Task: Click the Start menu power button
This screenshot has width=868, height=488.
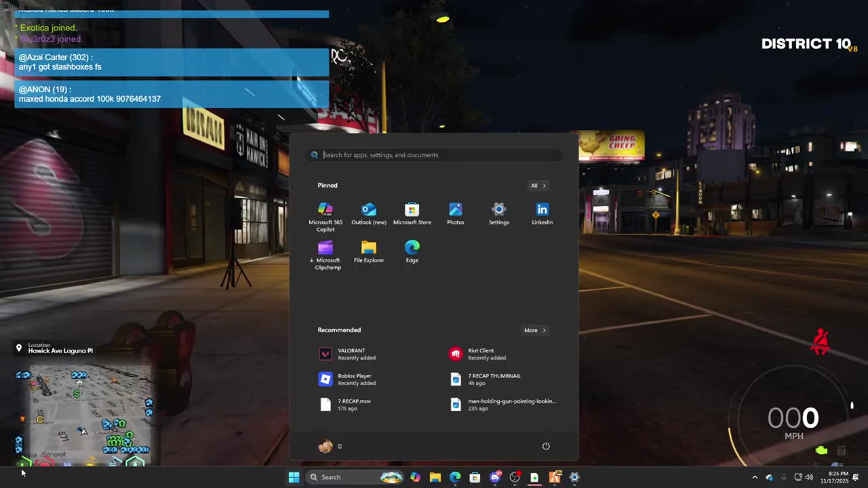Action: [x=546, y=446]
